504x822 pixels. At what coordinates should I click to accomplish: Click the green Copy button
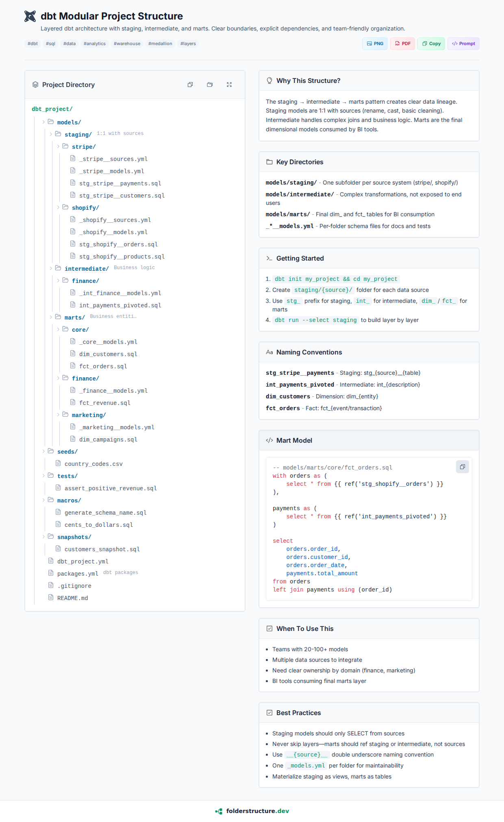tap(431, 43)
